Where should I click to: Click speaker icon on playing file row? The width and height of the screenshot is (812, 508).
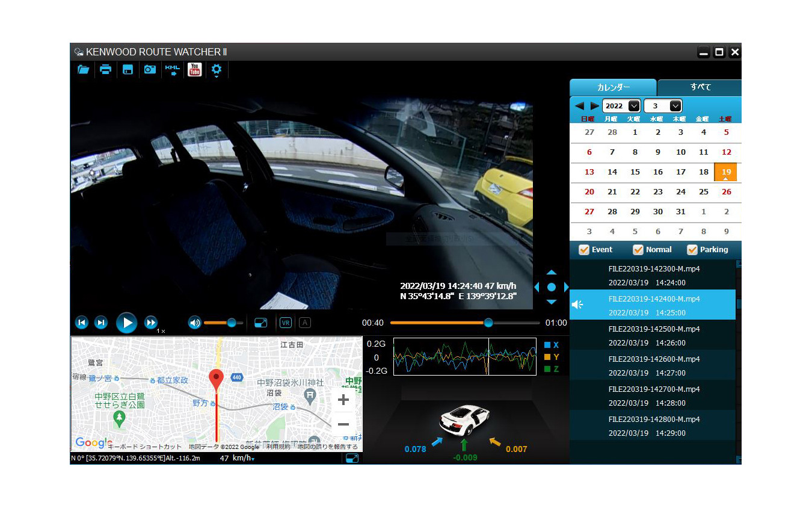click(577, 305)
